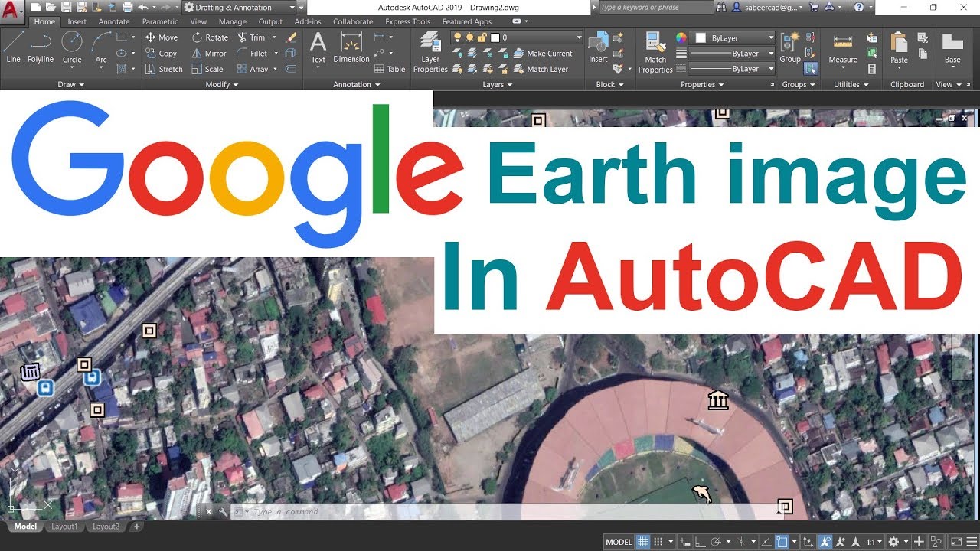Click the Move tool in Modify
The width and height of the screenshot is (980, 551).
click(162, 37)
